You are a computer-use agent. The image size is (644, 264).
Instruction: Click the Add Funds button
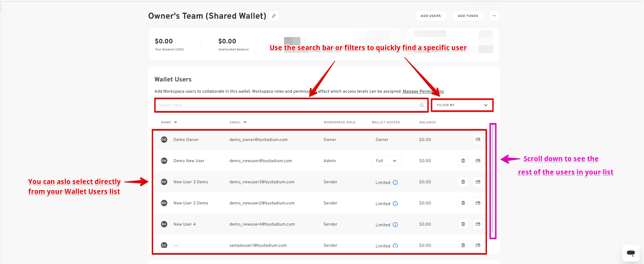[468, 16]
